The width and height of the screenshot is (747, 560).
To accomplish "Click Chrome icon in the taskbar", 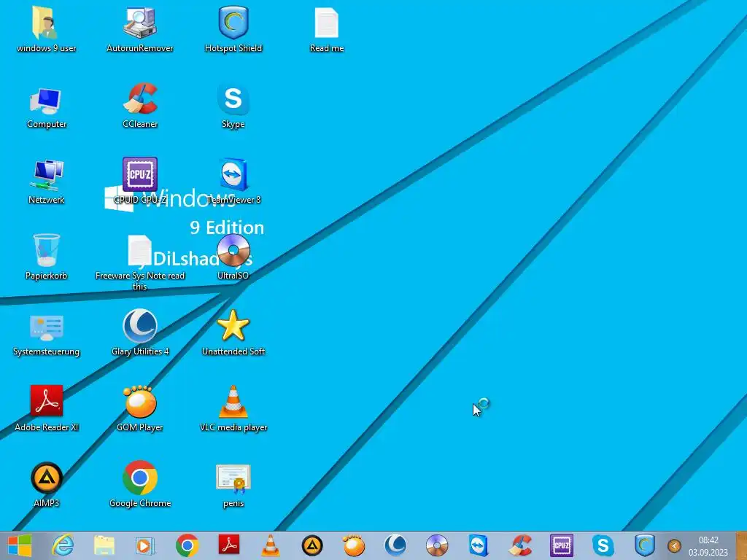I will click(x=187, y=545).
